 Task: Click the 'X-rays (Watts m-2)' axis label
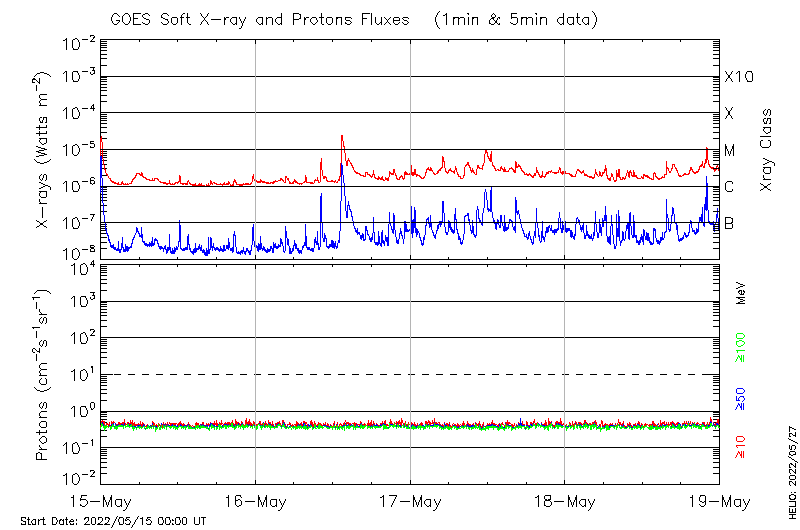(x=43, y=150)
